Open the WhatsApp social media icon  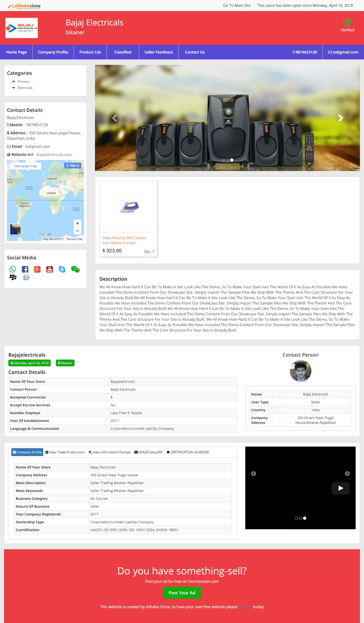pyautogui.click(x=13, y=269)
